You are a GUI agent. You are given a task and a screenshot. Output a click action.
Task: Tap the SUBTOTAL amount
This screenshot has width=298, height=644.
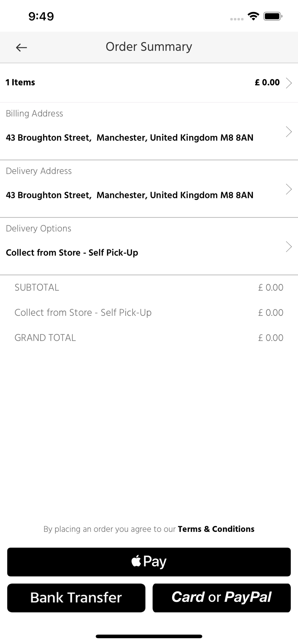[x=271, y=288]
